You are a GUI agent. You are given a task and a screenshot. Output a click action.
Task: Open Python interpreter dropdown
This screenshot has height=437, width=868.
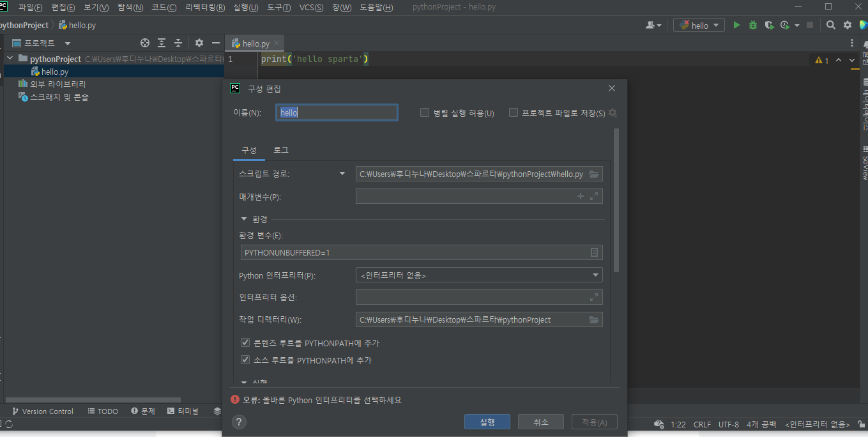(479, 275)
